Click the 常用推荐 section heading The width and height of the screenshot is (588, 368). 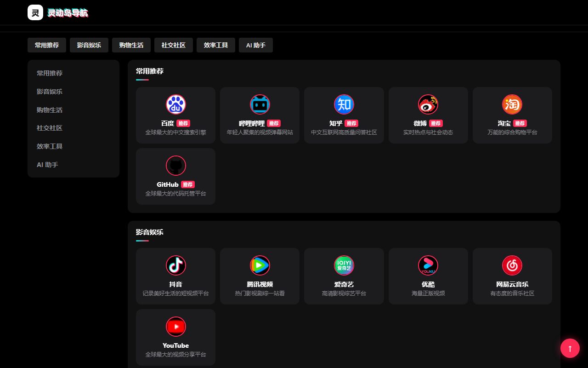pyautogui.click(x=150, y=71)
